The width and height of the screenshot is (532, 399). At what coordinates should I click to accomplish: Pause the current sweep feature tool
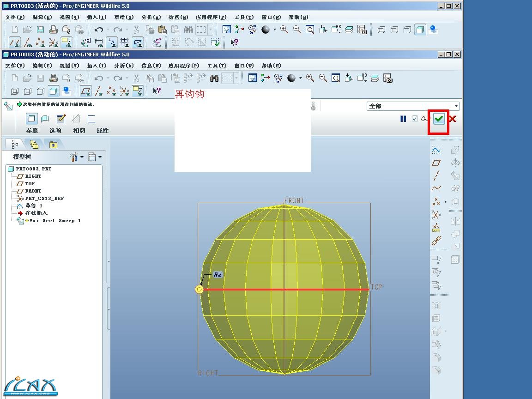[x=403, y=119]
